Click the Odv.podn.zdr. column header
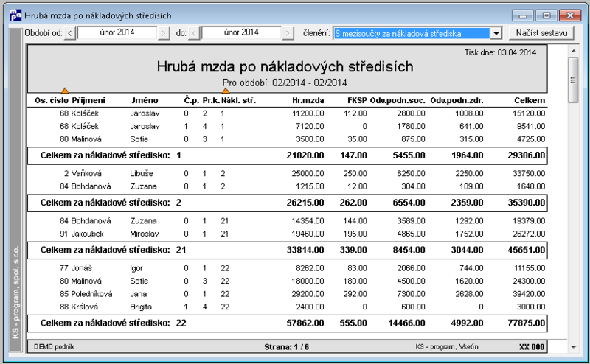 [x=457, y=100]
